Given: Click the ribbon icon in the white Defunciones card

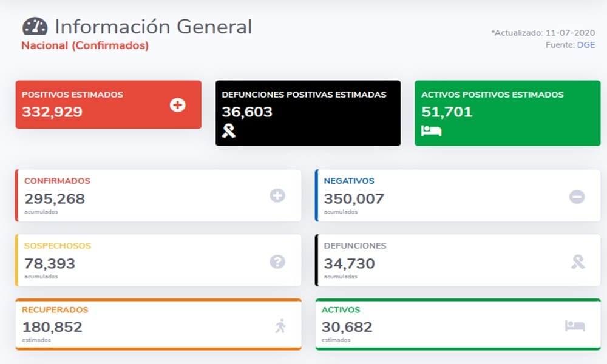Looking at the screenshot, I should (x=578, y=261).
